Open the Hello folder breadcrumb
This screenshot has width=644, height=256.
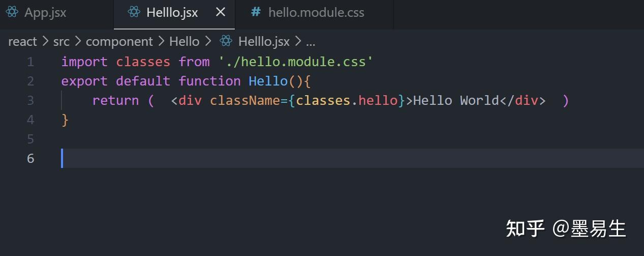pyautogui.click(x=184, y=41)
